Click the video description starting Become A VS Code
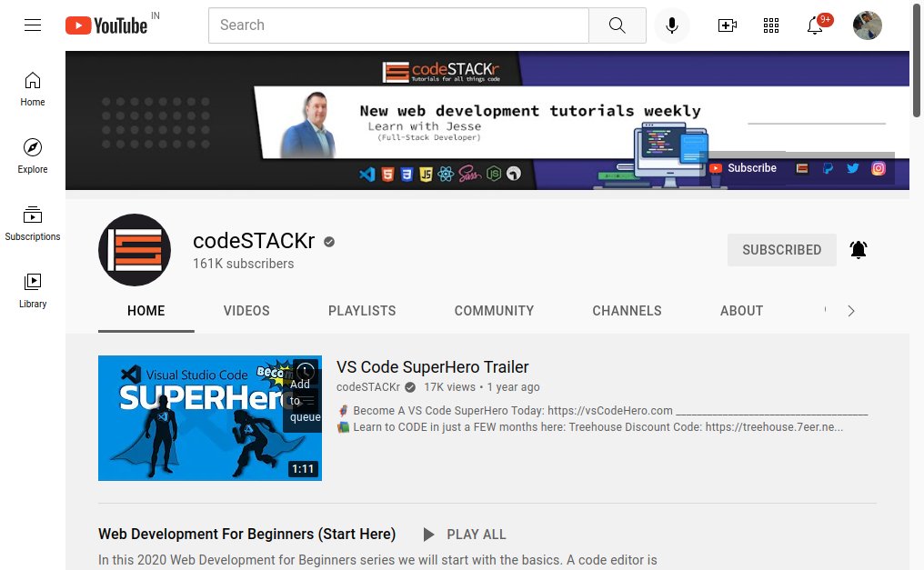Viewport: 924px width, 570px height. [602, 410]
